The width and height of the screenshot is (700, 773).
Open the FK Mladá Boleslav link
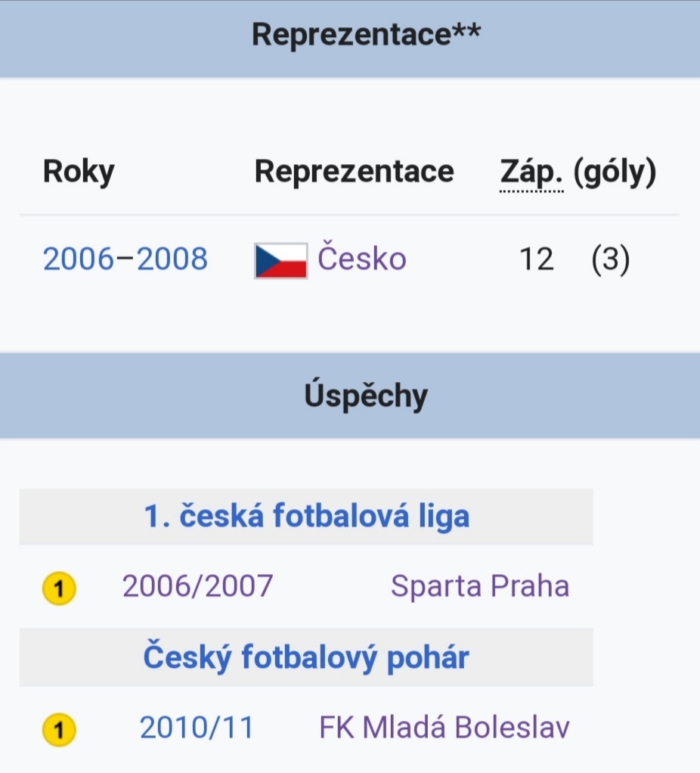tap(444, 727)
